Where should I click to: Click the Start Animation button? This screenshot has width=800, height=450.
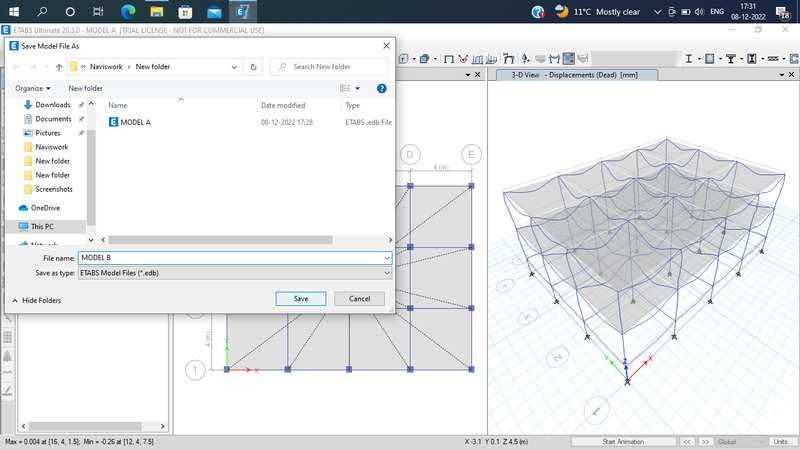pyautogui.click(x=623, y=442)
